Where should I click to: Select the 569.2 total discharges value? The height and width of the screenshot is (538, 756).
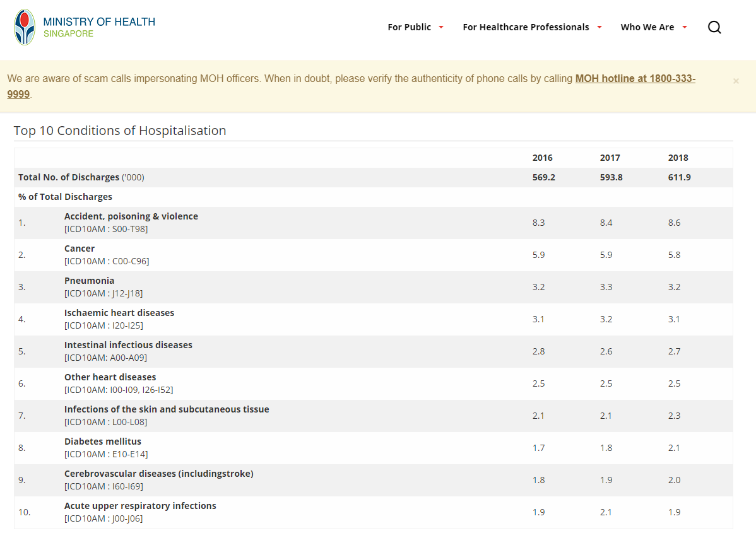[544, 177]
